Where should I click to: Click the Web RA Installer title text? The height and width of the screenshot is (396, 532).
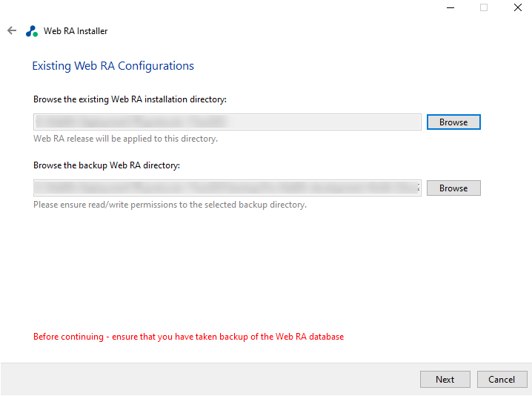[x=76, y=31]
